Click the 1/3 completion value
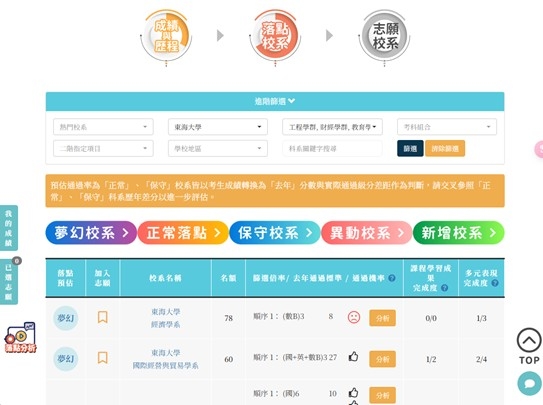The width and height of the screenshot is (543, 405). [481, 318]
